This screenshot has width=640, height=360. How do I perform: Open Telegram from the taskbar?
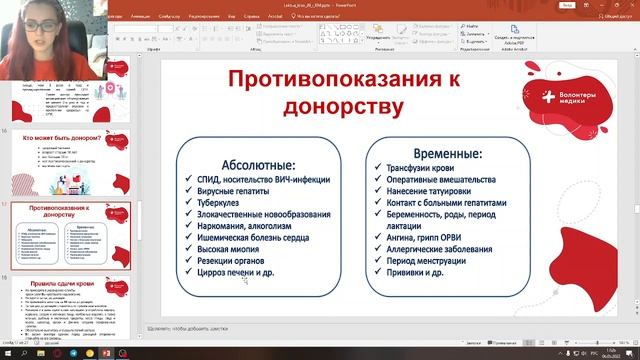[73, 353]
